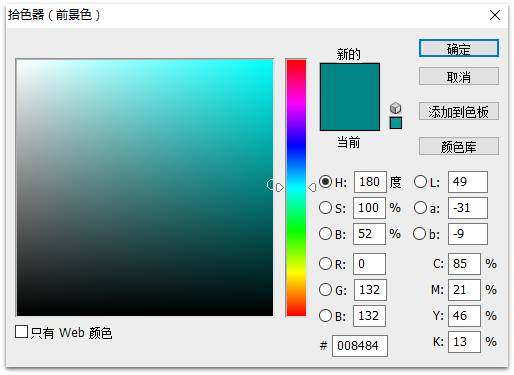The width and height of the screenshot is (514, 375).
Task: Click the a field showing -31
Action: (468, 208)
